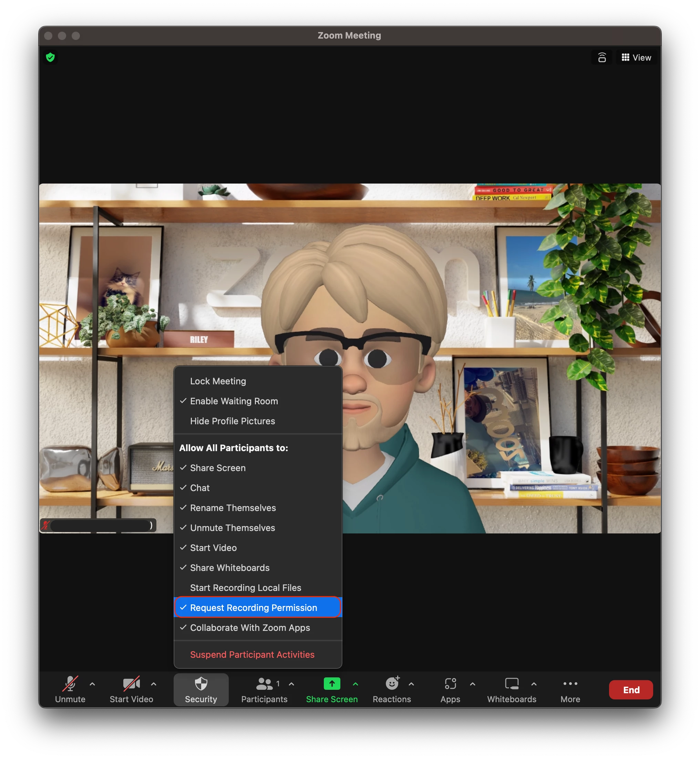Screen dimensions: 700x759
Task: Click the green encryption shield icon
Action: 50,58
